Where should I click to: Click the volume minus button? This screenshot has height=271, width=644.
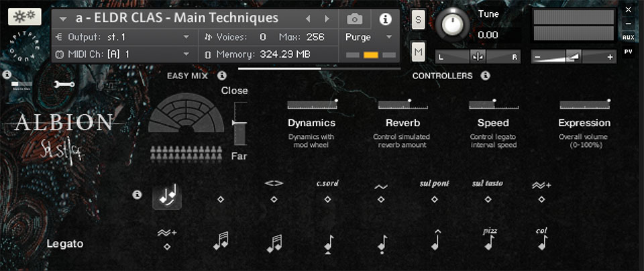click(x=537, y=57)
